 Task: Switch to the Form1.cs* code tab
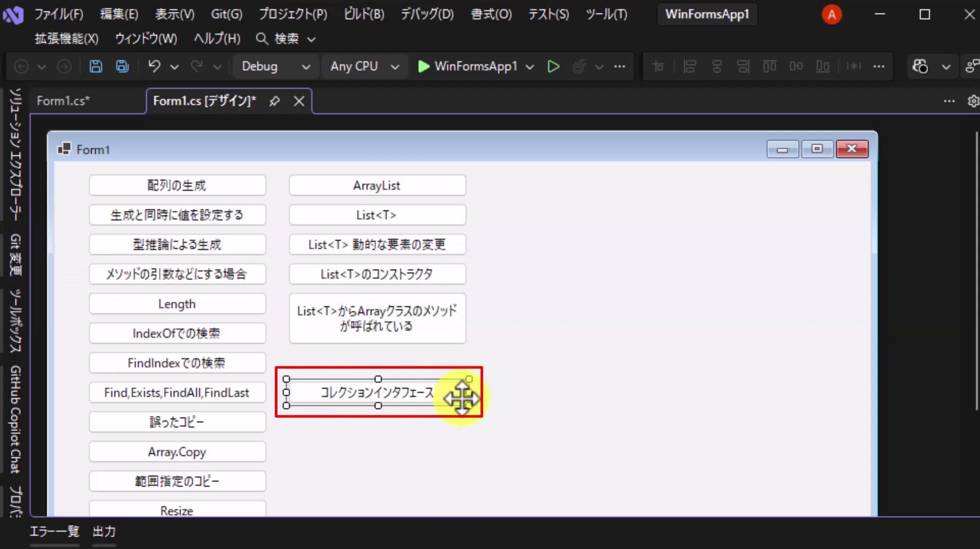[x=63, y=101]
